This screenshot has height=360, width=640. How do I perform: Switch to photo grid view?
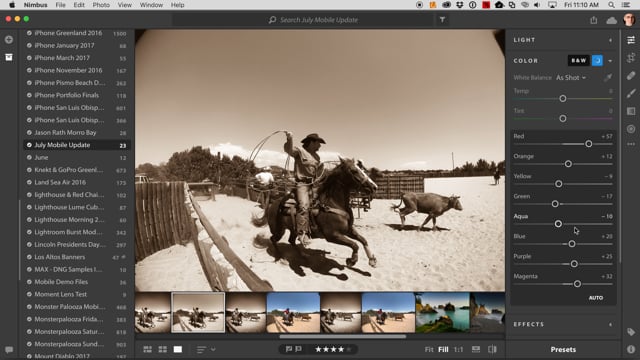pyautogui.click(x=147, y=349)
